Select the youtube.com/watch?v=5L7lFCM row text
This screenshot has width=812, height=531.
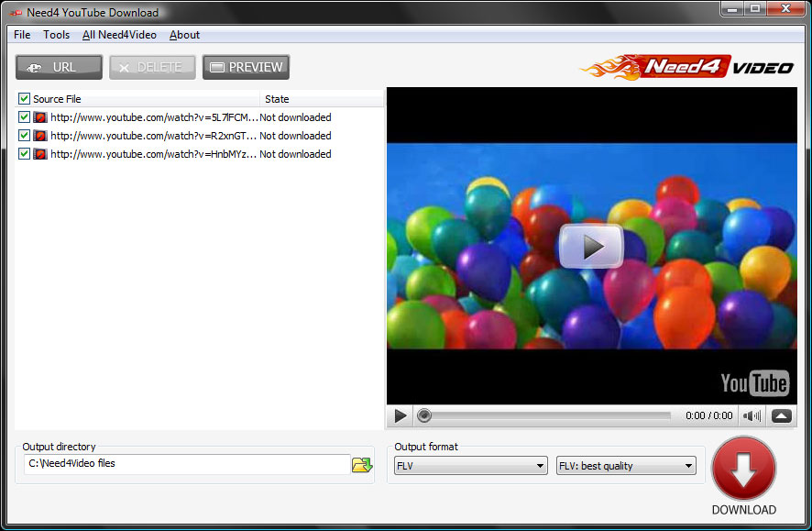coord(154,117)
